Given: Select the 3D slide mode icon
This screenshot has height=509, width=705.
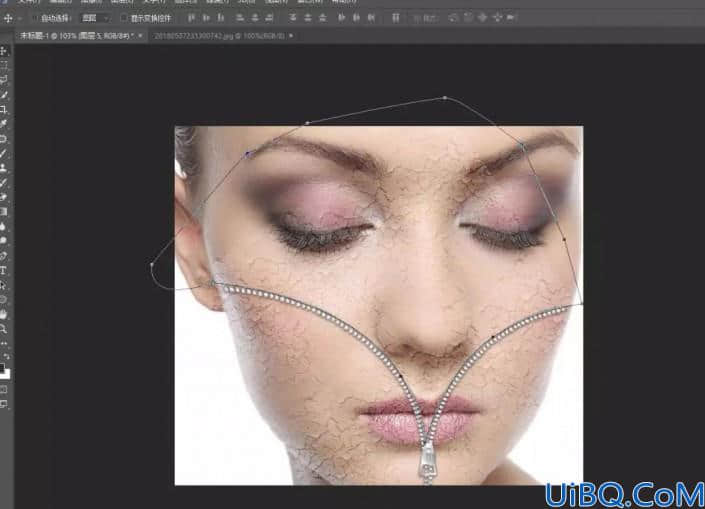Looking at the screenshot, I should [497, 18].
